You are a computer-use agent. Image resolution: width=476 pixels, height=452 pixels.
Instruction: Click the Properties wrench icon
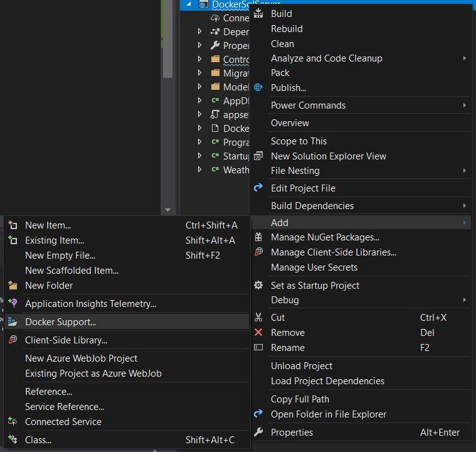258,432
